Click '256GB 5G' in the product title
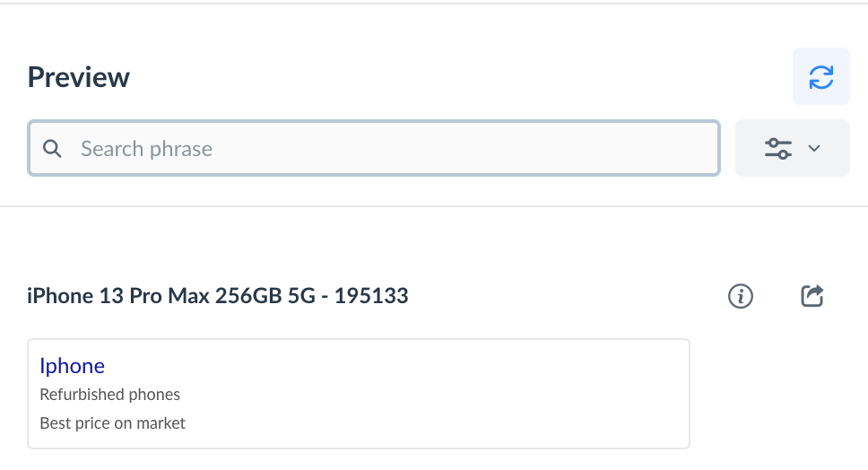This screenshot has height=470, width=868. point(265,296)
